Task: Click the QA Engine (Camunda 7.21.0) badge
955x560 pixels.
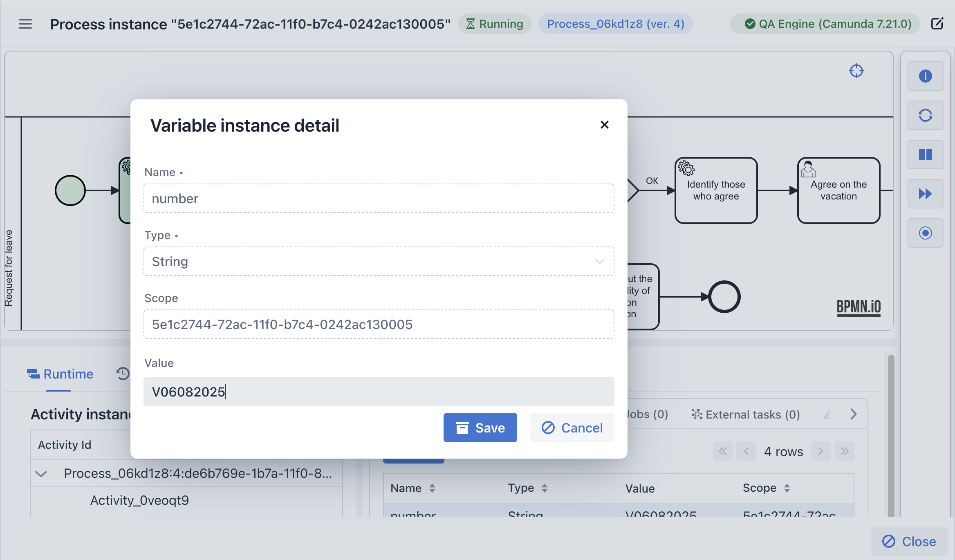Action: tap(825, 24)
